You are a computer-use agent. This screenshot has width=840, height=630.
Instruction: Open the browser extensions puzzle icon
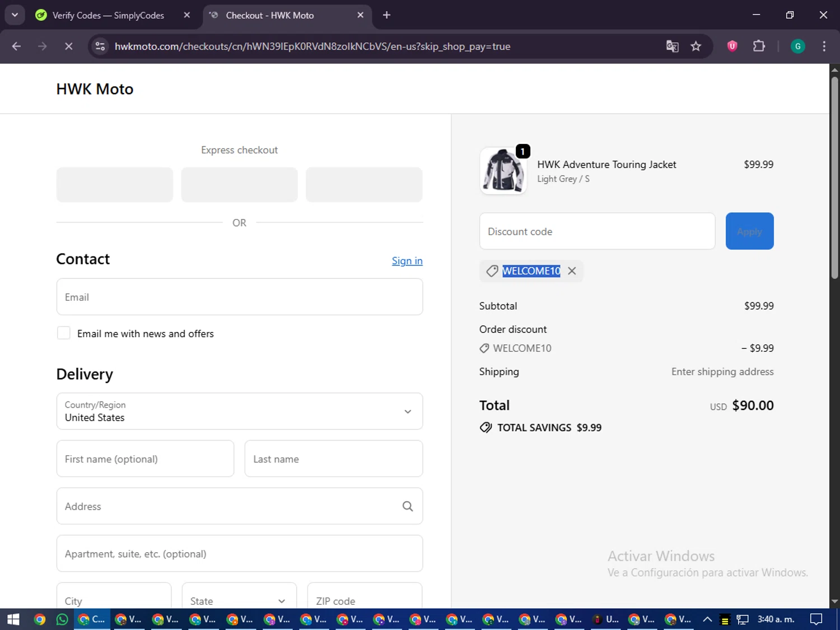tap(759, 46)
